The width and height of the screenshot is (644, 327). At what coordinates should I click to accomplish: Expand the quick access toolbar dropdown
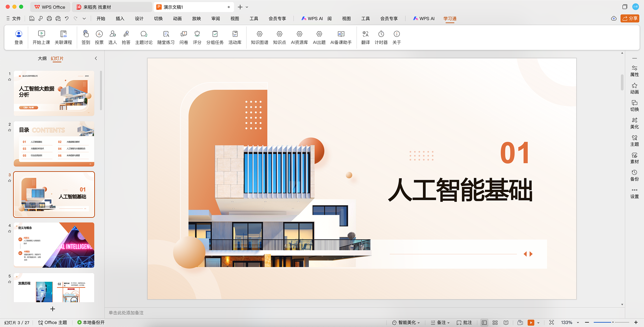pyautogui.click(x=84, y=18)
